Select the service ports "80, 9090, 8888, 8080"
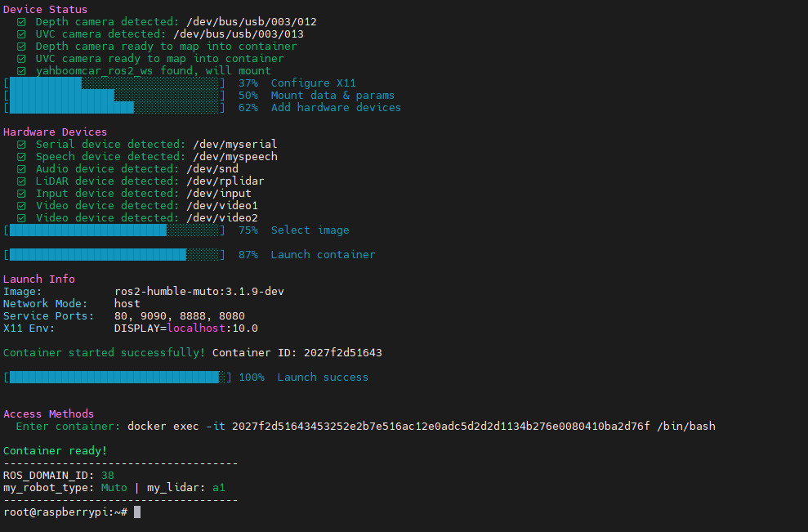The width and height of the screenshot is (808, 532). (179, 316)
